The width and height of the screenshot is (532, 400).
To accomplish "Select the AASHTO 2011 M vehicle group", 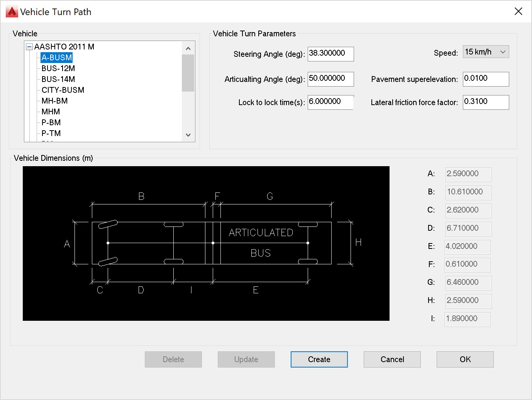I will (x=64, y=47).
